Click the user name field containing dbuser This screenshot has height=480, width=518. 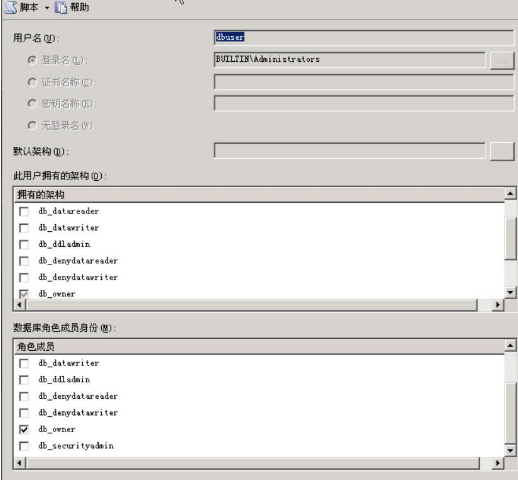click(363, 37)
